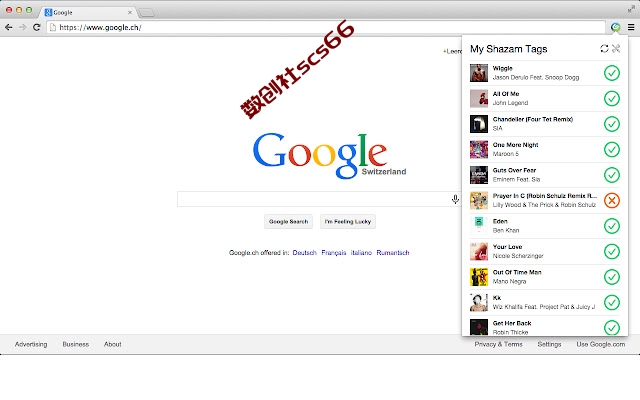Viewport: 640px width, 400px height.
Task: Toggle the check for One More Night
Action: (x=612, y=149)
